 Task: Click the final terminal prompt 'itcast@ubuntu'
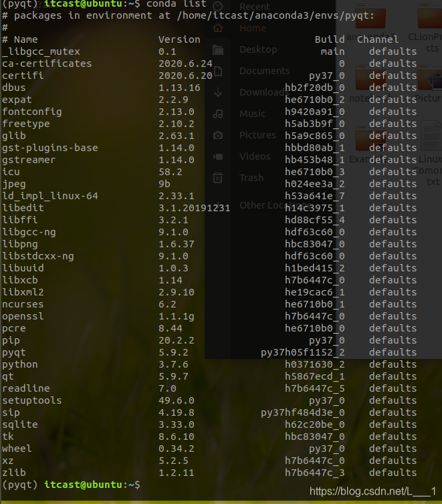point(84,485)
